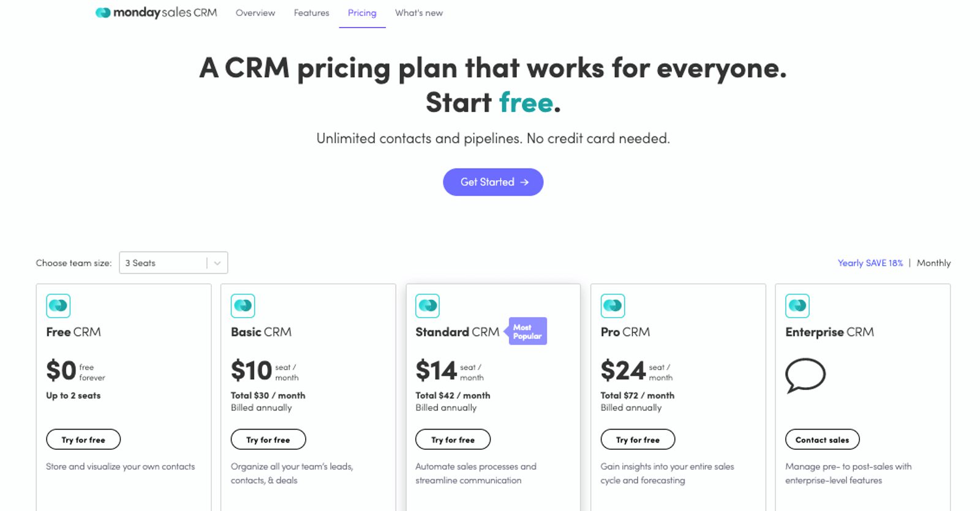
Task: Click the Most Popular badge
Action: (x=527, y=332)
